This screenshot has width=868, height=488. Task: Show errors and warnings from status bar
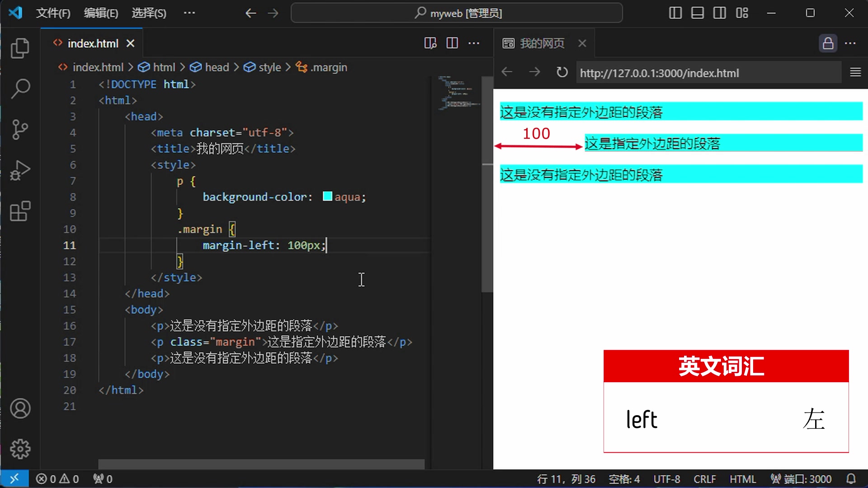[57, 479]
